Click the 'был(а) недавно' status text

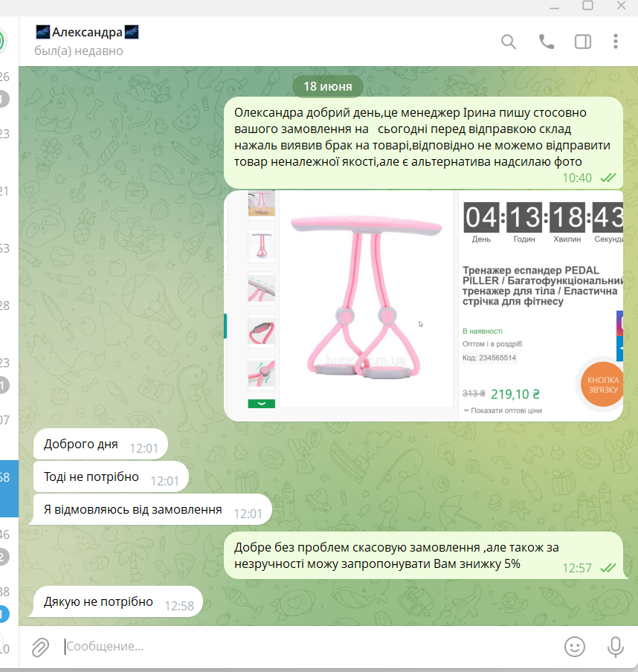tap(79, 51)
